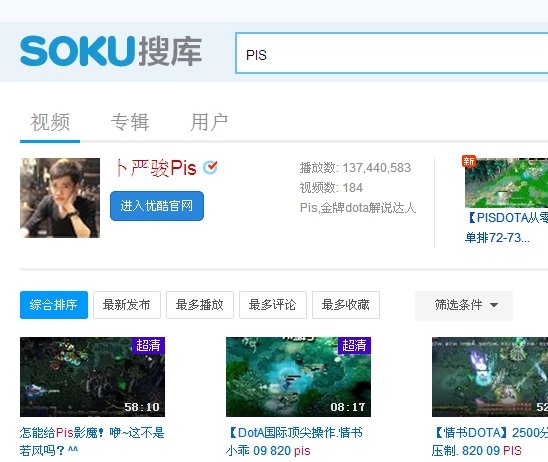Viewport: 548px width, 462px height.
Task: Click the 播放数: 137,440,583 text
Action: click(x=355, y=168)
